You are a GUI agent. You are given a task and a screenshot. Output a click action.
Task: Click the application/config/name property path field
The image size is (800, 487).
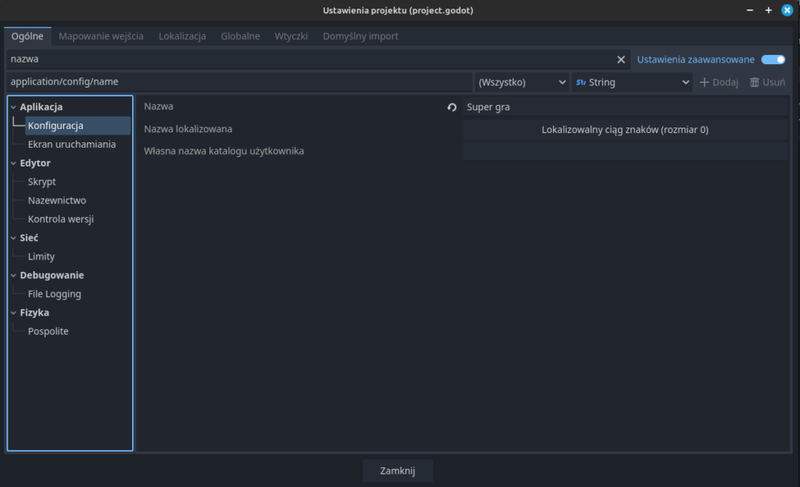point(239,82)
